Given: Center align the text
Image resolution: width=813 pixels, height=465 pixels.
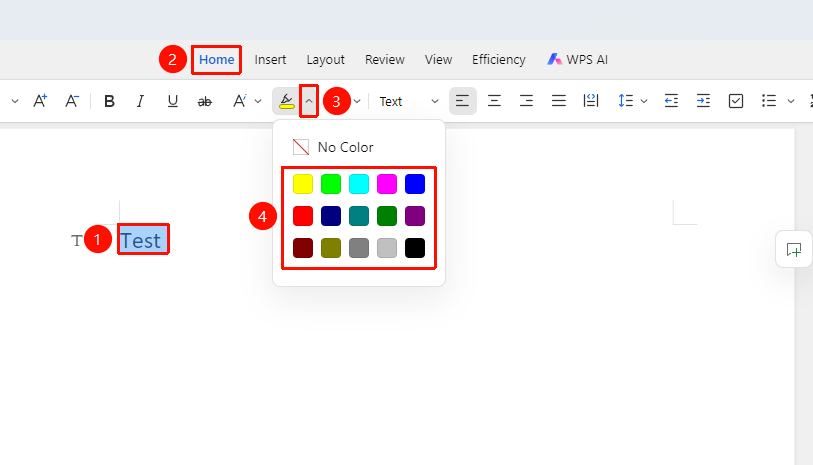Looking at the screenshot, I should (495, 101).
